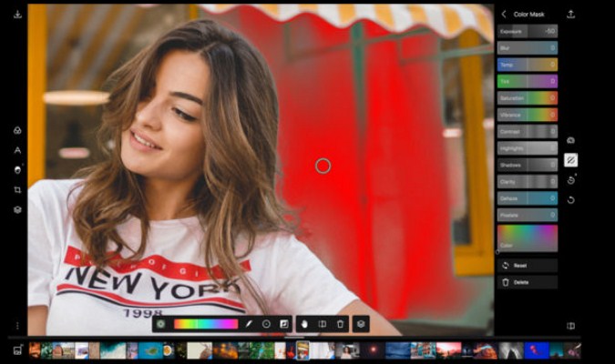Click the import photo icon at top left
This screenshot has width=615, height=364.
[x=17, y=15]
